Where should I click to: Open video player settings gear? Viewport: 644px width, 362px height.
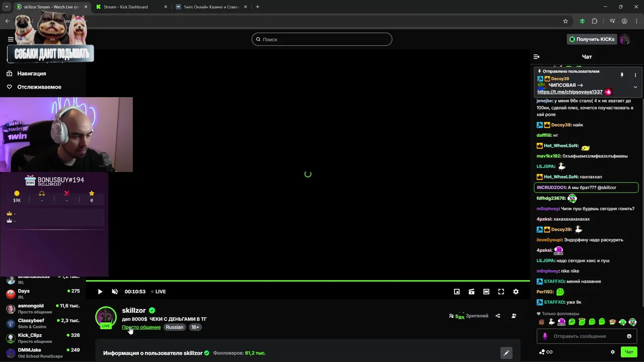click(x=516, y=292)
